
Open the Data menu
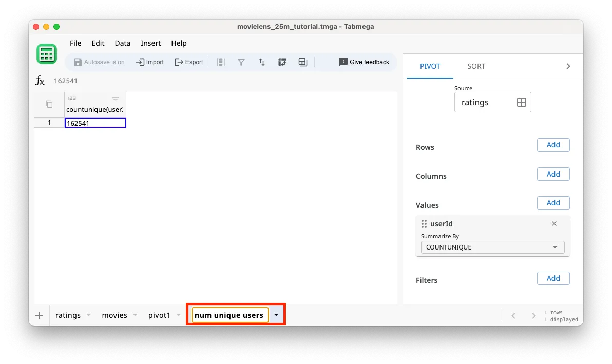(122, 43)
